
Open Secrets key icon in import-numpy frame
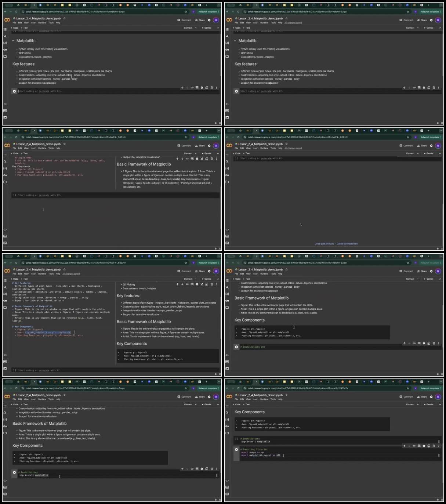[227, 426]
